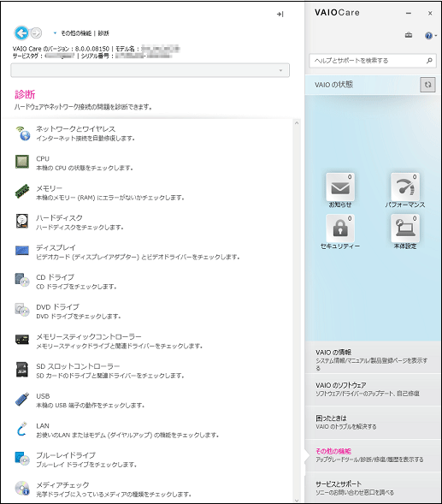Click the text 本機の CPU の状態をチェックします。
The height and width of the screenshot is (504, 442).
pos(85,168)
